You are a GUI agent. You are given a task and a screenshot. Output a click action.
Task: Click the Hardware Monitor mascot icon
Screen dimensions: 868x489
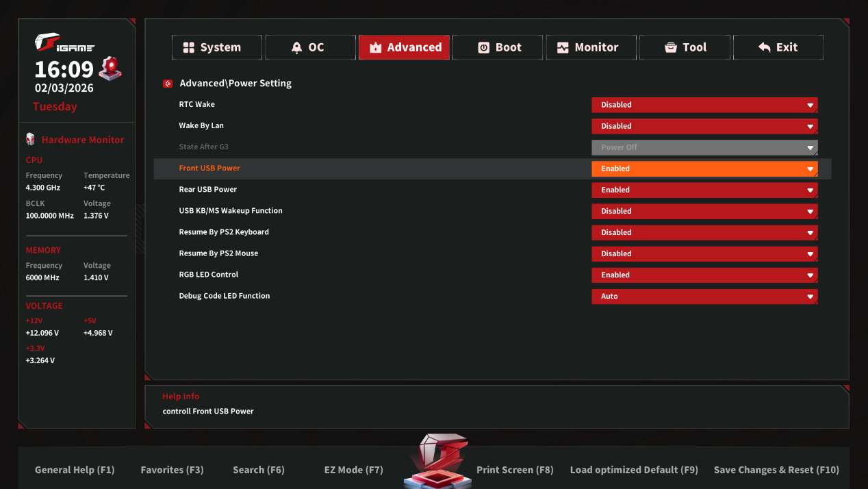30,139
